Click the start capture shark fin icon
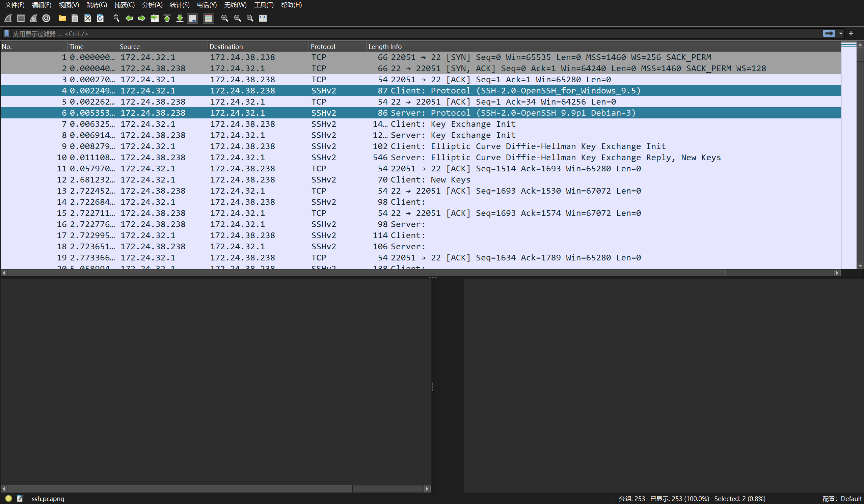The width and height of the screenshot is (864, 504). coord(8,18)
